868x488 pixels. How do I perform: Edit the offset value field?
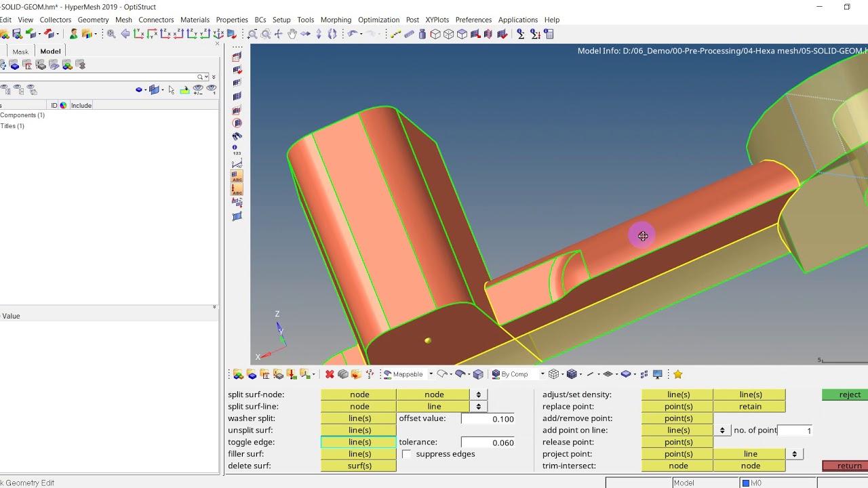488,419
